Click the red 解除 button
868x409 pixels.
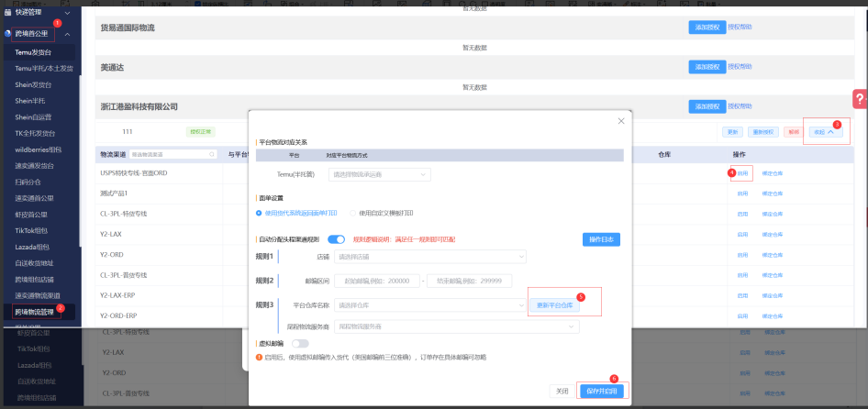tap(794, 132)
